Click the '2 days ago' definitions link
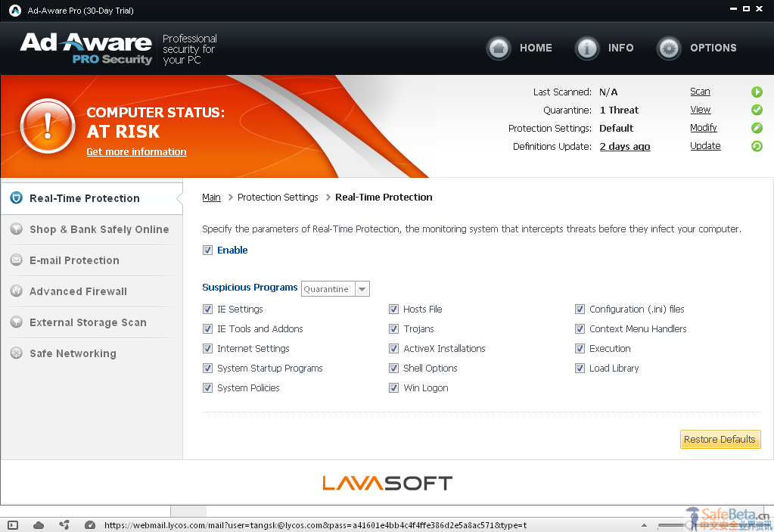This screenshot has height=532, width=774. tap(625, 147)
